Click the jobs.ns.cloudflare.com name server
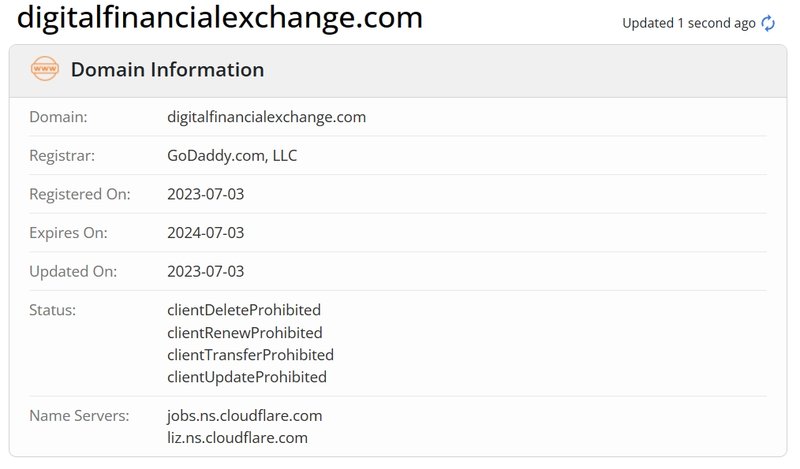The image size is (800, 469). click(245, 415)
